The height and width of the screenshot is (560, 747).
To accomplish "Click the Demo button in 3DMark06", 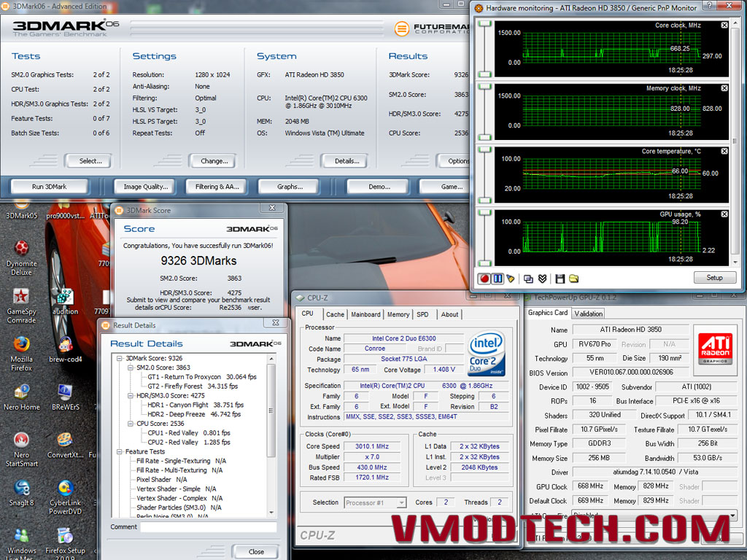I will [379, 187].
